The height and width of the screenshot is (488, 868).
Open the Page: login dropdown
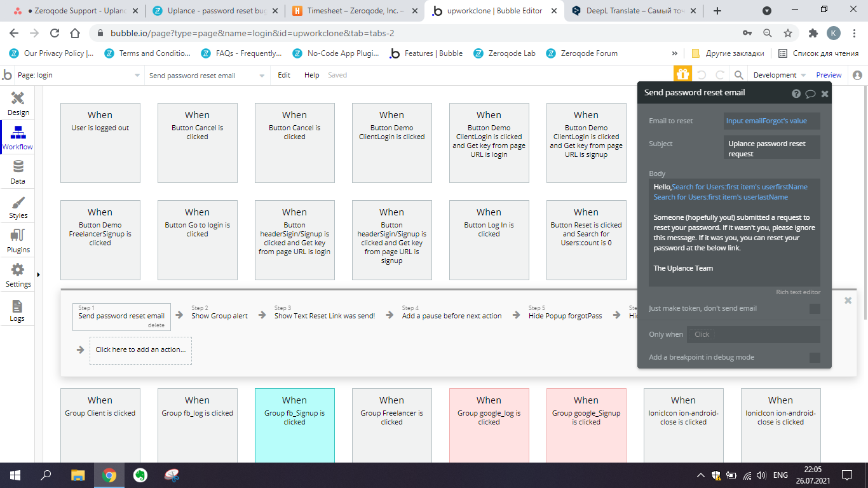pos(79,75)
